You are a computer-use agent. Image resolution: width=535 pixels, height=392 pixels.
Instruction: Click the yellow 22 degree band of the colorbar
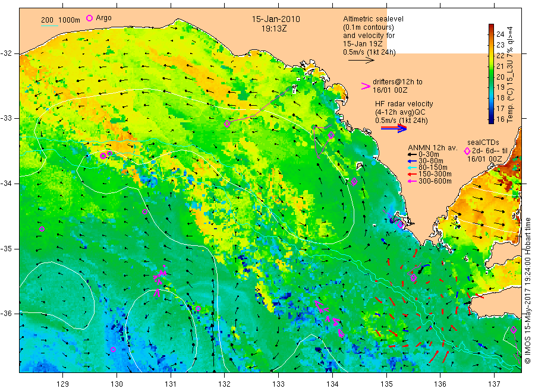point(492,55)
